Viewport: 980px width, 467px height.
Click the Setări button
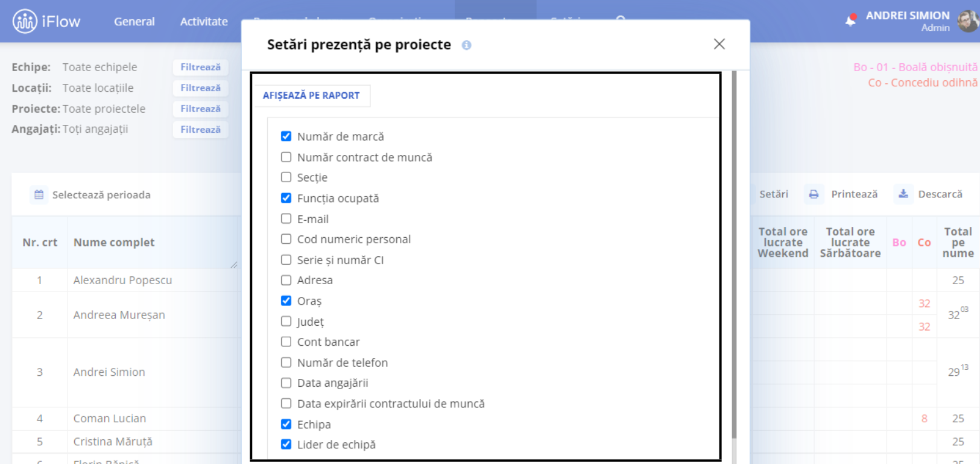pyautogui.click(x=774, y=194)
